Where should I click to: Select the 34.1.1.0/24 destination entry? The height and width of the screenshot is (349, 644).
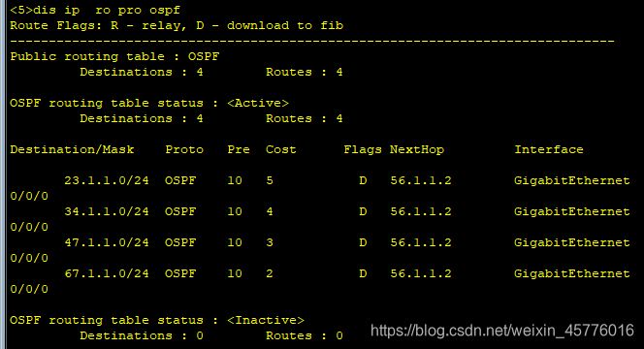click(107, 211)
